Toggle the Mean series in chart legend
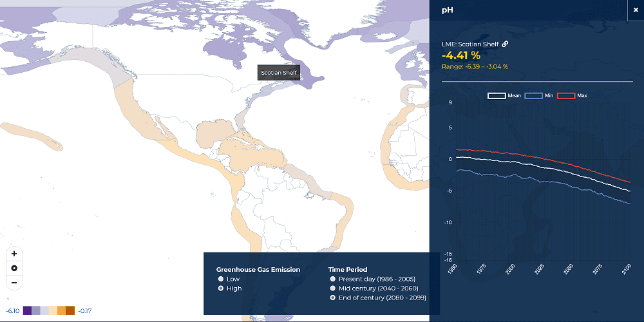 [x=504, y=96]
